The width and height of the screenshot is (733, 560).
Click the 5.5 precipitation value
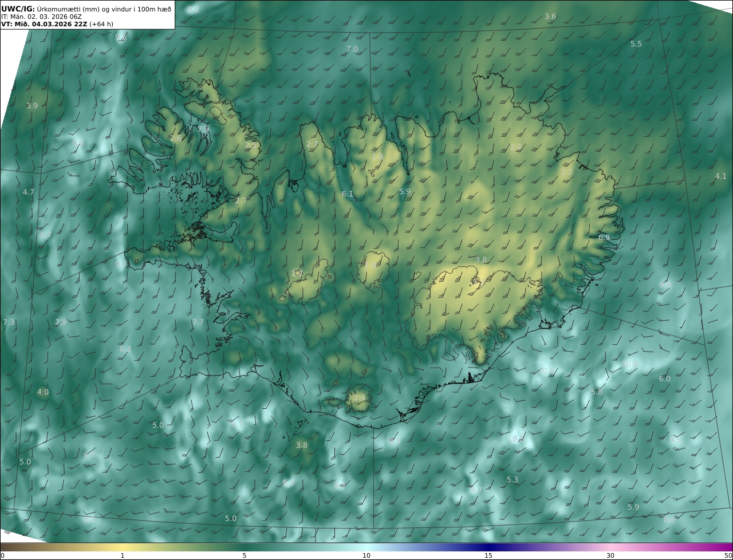click(636, 44)
